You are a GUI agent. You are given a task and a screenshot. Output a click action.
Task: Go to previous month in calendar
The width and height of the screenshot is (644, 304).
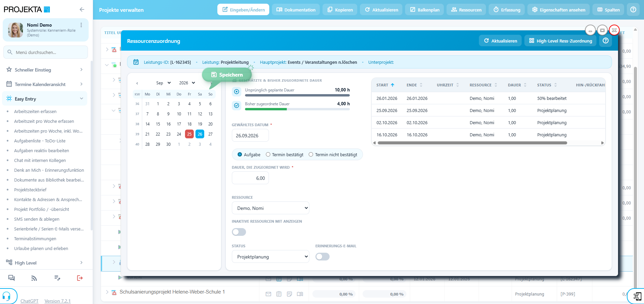click(x=137, y=83)
